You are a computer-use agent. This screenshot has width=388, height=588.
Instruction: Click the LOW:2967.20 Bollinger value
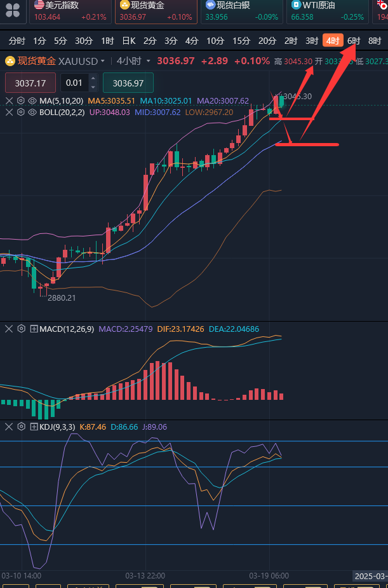tap(210, 112)
